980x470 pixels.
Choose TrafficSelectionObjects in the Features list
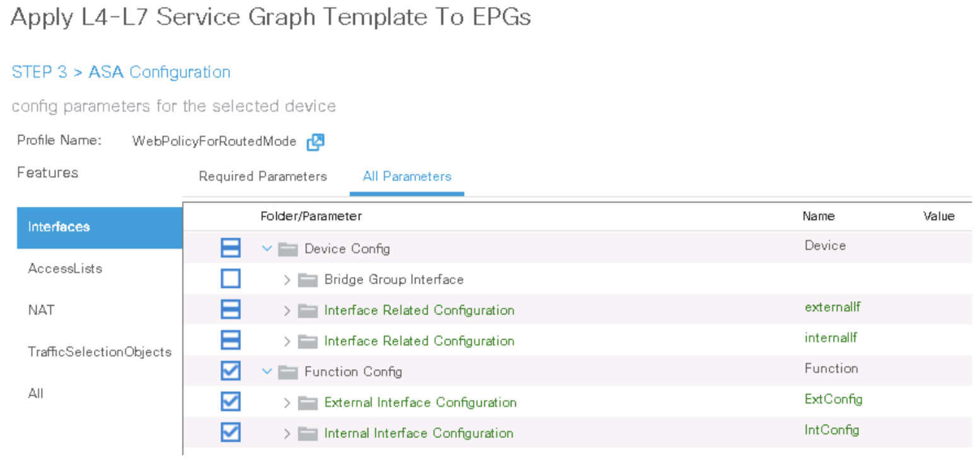(100, 352)
